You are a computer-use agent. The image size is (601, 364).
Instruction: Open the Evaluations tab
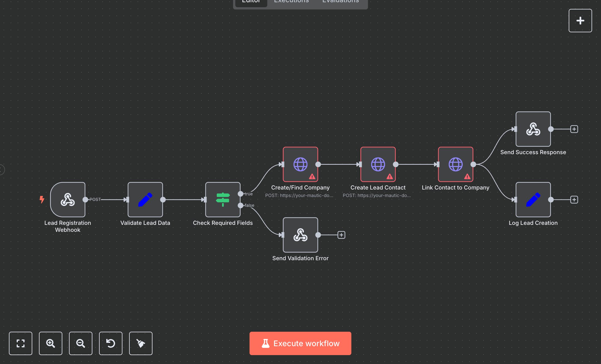(340, 2)
